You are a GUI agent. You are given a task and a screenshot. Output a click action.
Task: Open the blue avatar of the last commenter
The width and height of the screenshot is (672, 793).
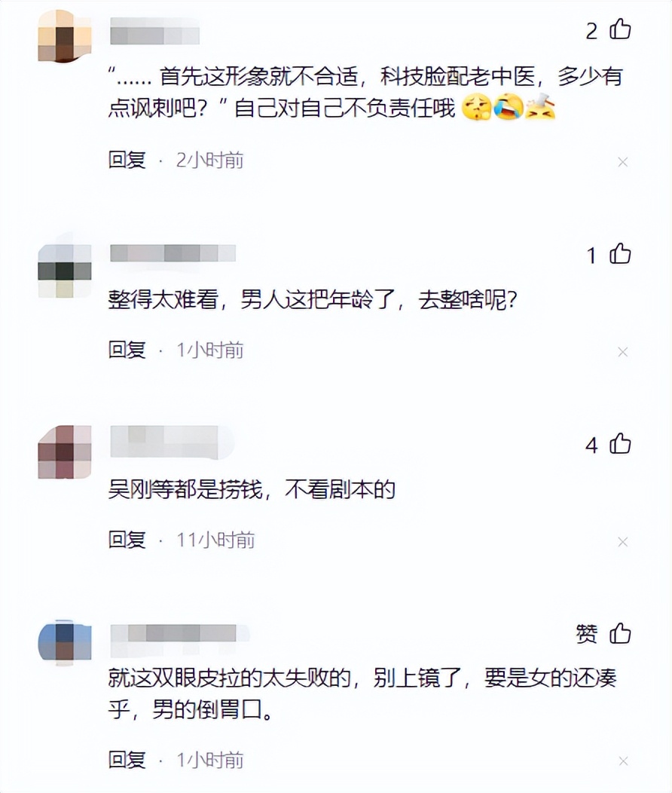(65, 641)
